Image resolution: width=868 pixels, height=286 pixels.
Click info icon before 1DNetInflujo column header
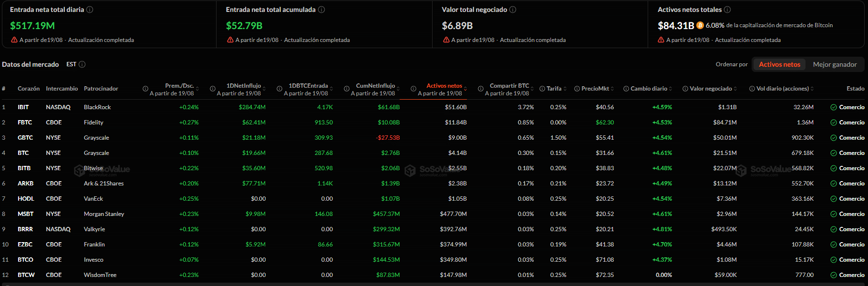pos(212,89)
